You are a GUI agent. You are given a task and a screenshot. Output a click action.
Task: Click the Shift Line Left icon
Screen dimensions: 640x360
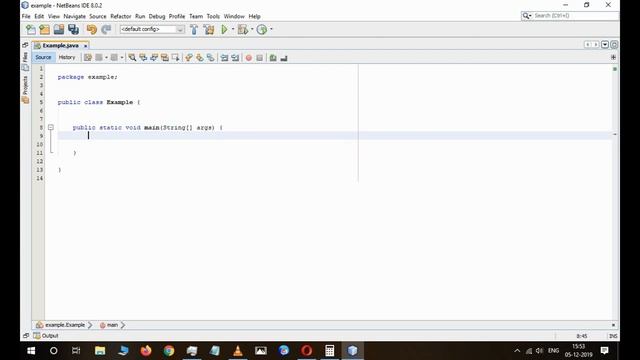point(224,58)
